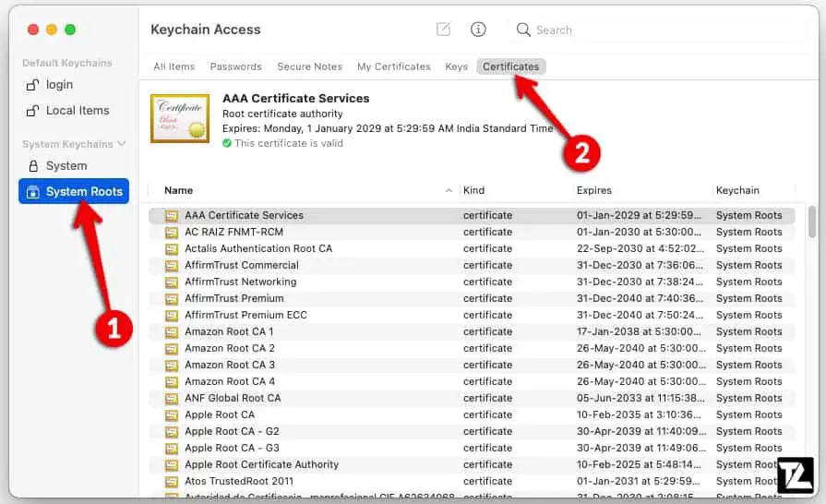
Task: Select the System Roots keychain
Action: (x=74, y=191)
